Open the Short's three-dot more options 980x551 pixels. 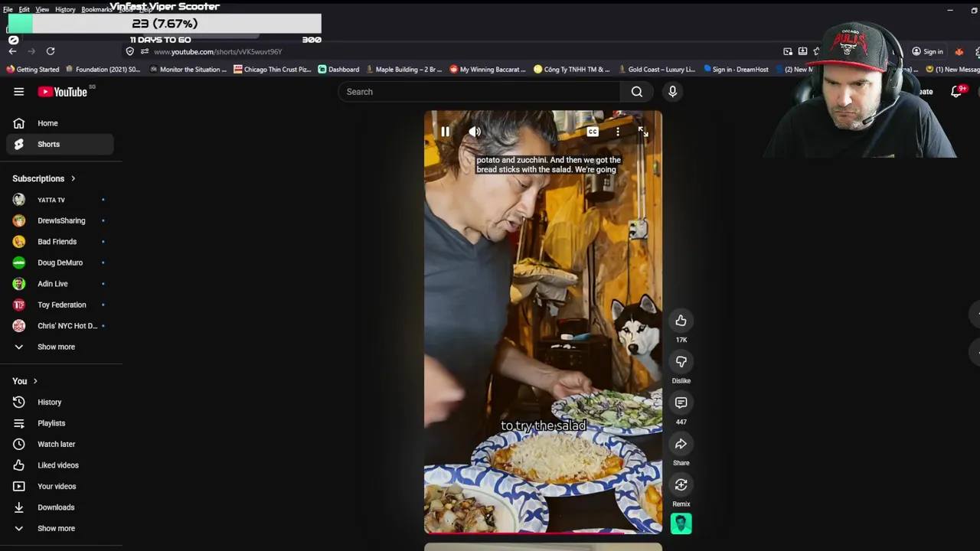point(618,132)
